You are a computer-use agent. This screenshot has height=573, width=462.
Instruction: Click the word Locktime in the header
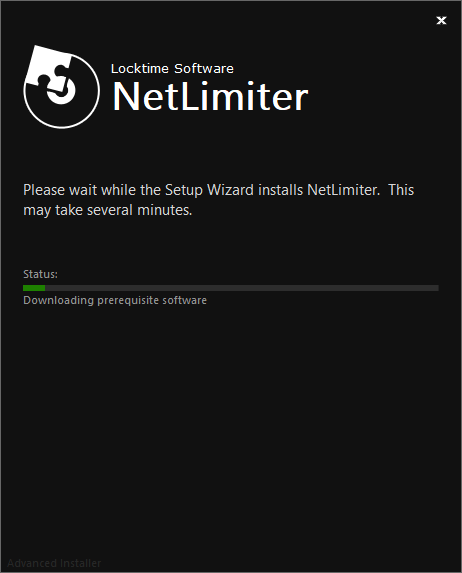140,68
